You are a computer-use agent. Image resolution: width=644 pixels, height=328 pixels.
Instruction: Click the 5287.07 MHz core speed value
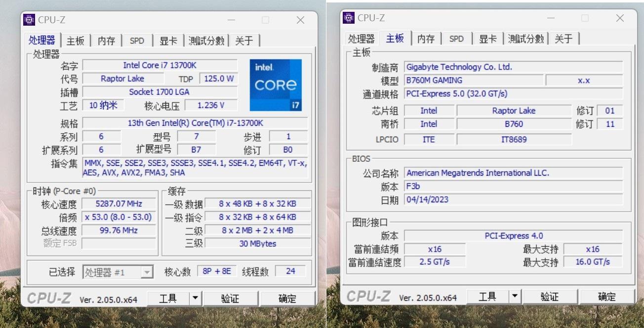(119, 204)
